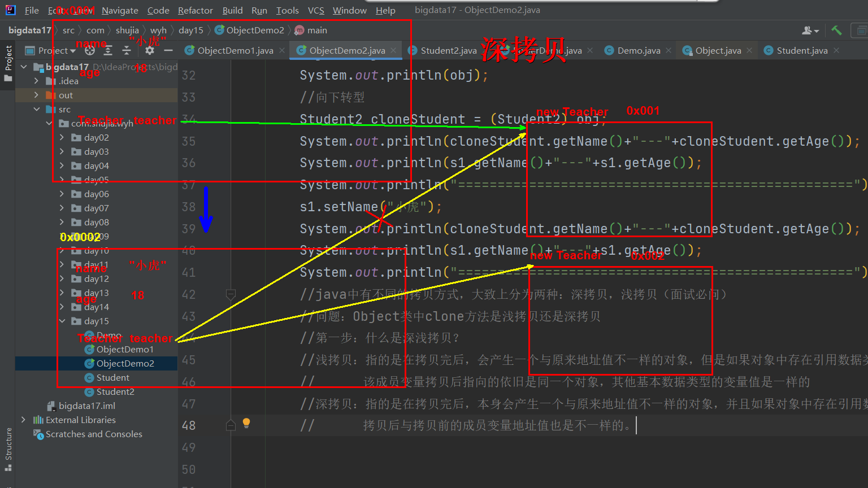Expand the .idea folder chevron

click(37, 81)
